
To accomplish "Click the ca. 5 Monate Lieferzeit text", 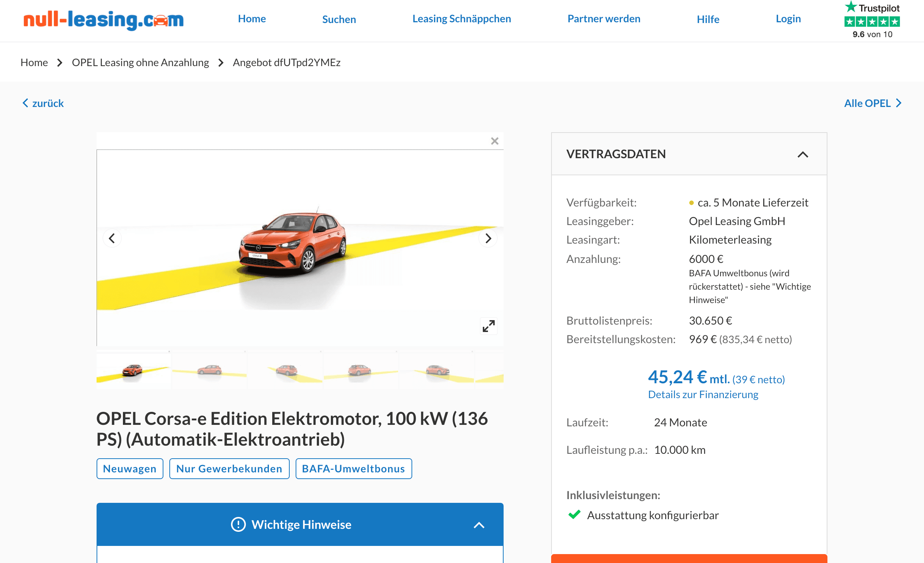I will click(753, 203).
